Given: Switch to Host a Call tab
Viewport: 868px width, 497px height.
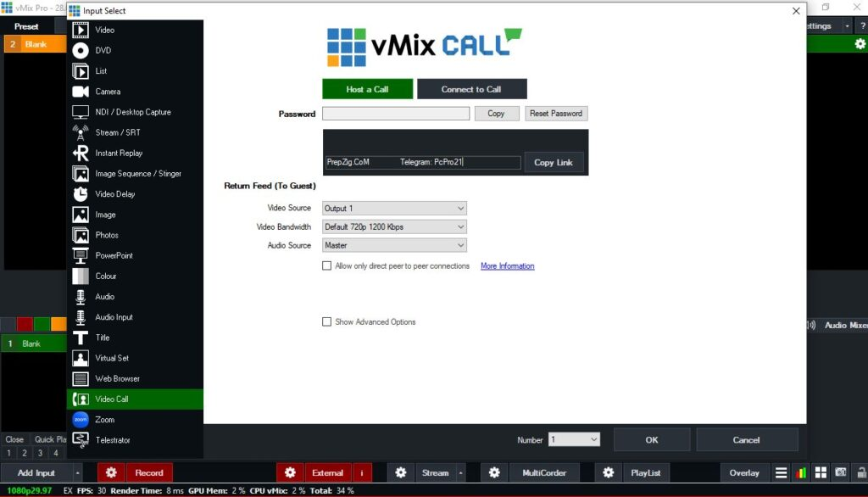Looking at the screenshot, I should (x=368, y=89).
